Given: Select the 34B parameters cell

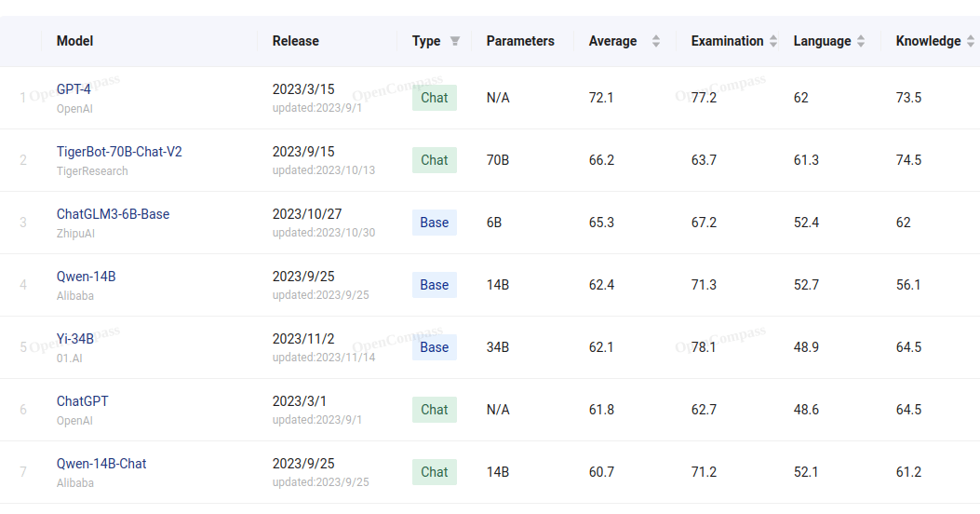Looking at the screenshot, I should 498,347.
